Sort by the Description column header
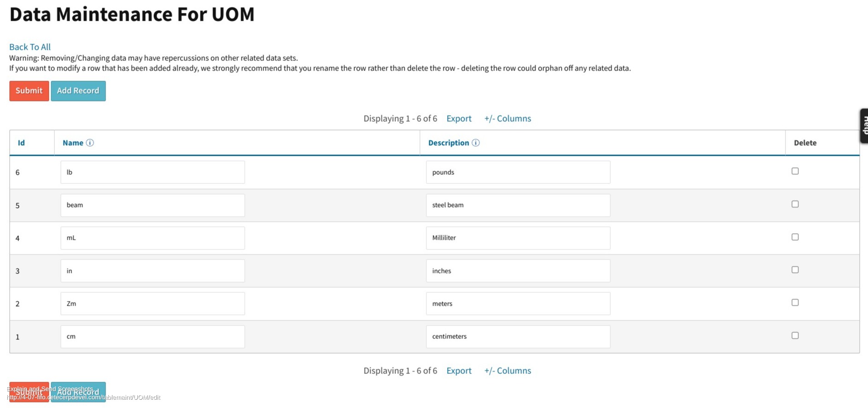 (x=449, y=143)
